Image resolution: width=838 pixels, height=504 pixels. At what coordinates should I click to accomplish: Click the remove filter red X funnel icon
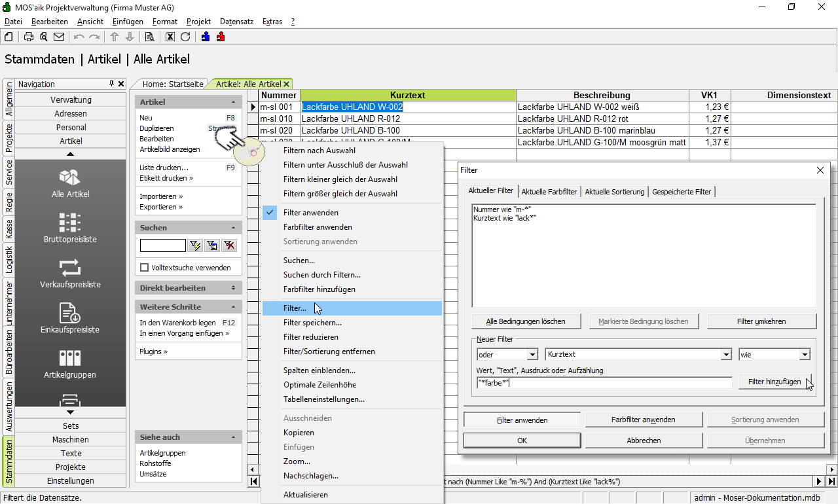pyautogui.click(x=229, y=245)
